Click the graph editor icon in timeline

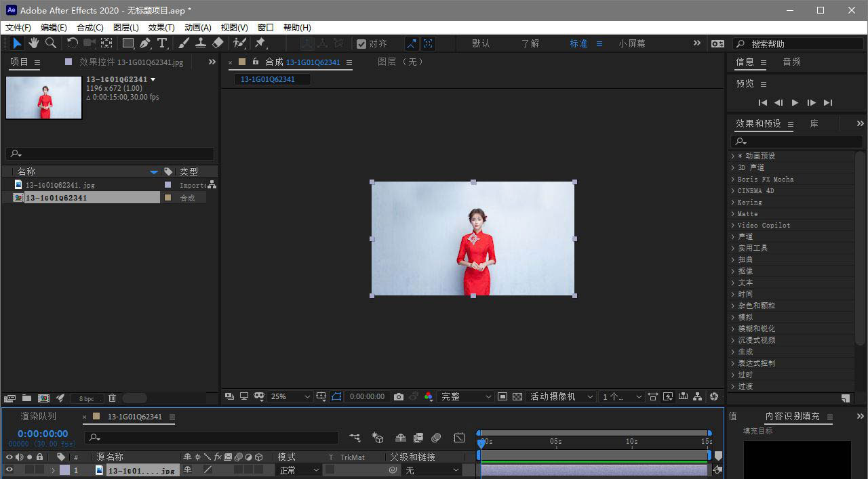(459, 438)
